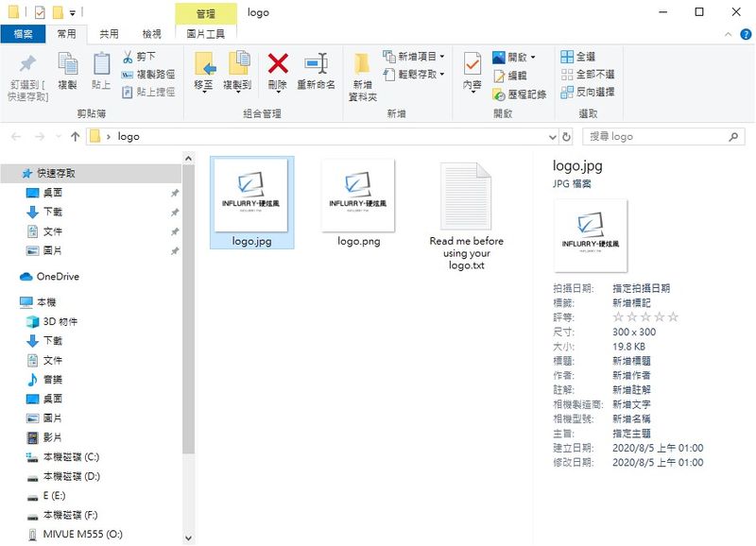The width and height of the screenshot is (756, 546).
Task: Click the Cut scissors option
Action: 139,57
